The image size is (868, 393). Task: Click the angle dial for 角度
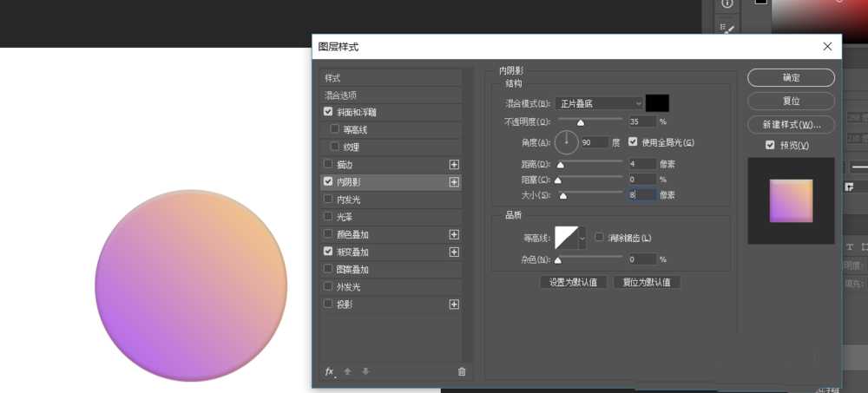(567, 140)
